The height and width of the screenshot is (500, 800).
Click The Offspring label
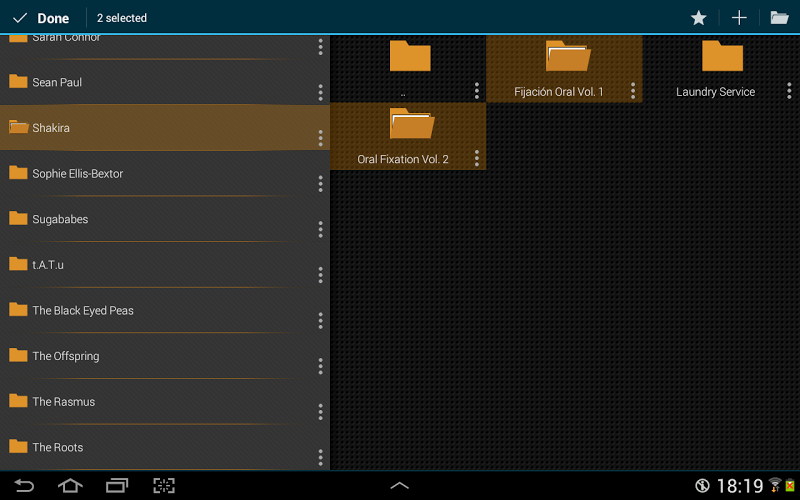[x=66, y=356]
